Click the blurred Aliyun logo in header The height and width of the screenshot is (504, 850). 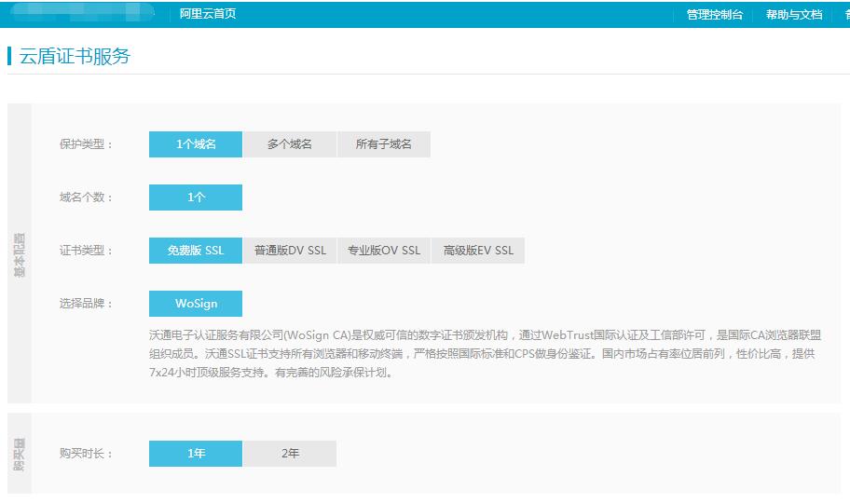(x=82, y=14)
